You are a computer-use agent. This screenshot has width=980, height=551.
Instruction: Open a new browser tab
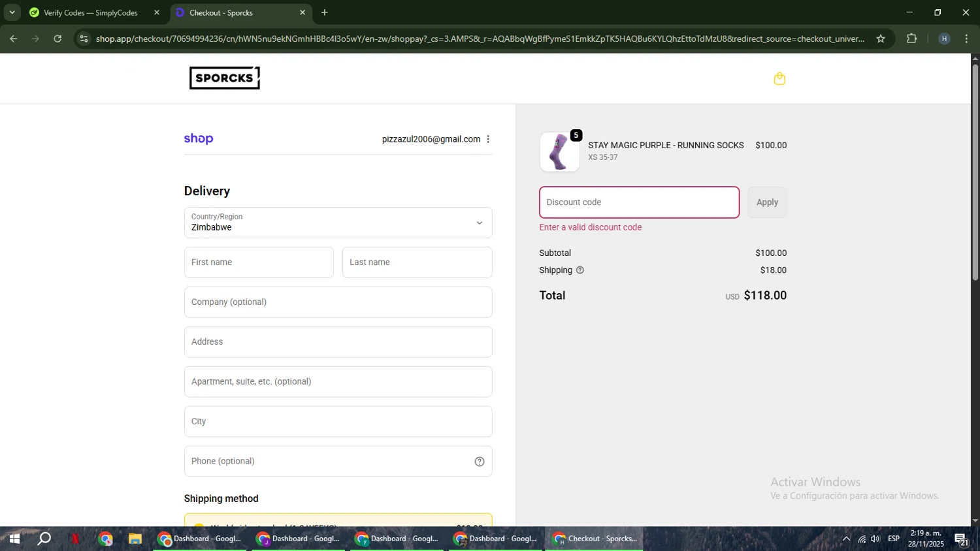tap(325, 12)
